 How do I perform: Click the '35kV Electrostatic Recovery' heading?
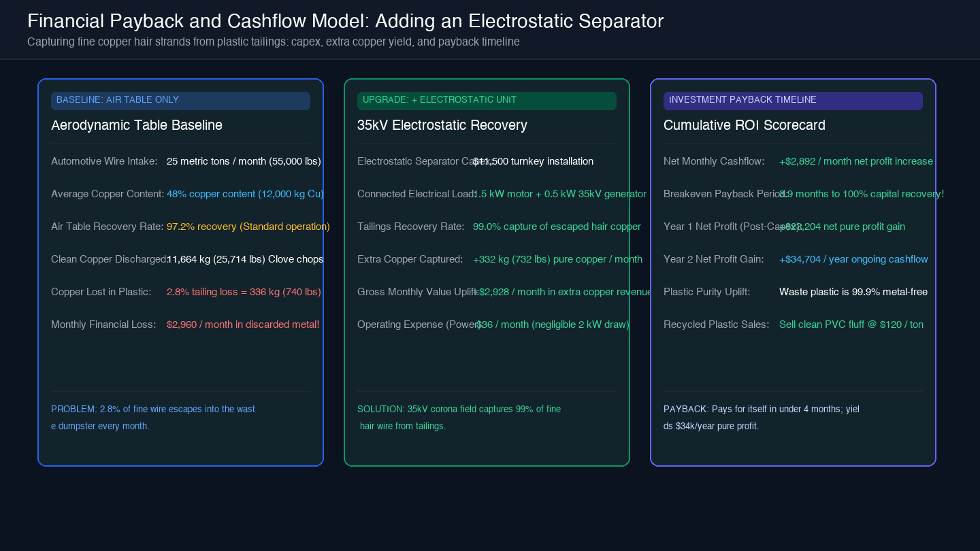pyautogui.click(x=442, y=125)
